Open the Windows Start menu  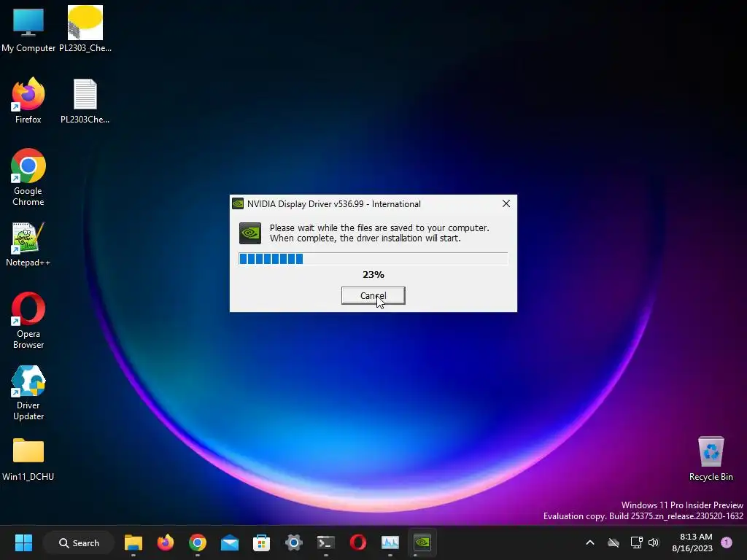click(23, 542)
